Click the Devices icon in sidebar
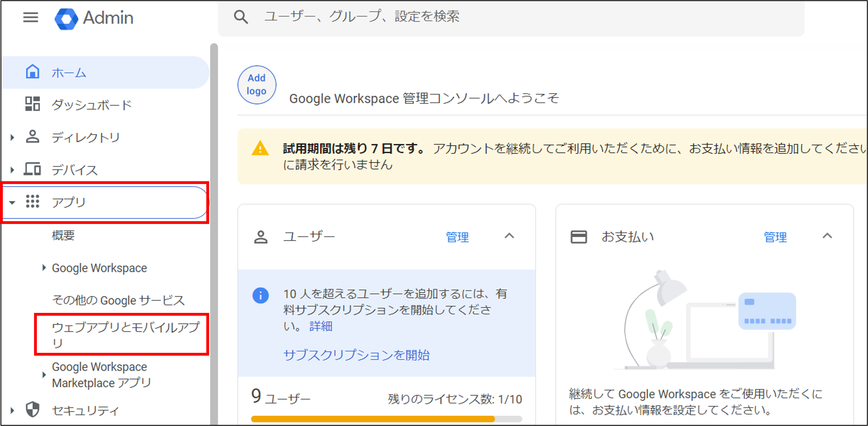This screenshot has width=868, height=426. 33,169
